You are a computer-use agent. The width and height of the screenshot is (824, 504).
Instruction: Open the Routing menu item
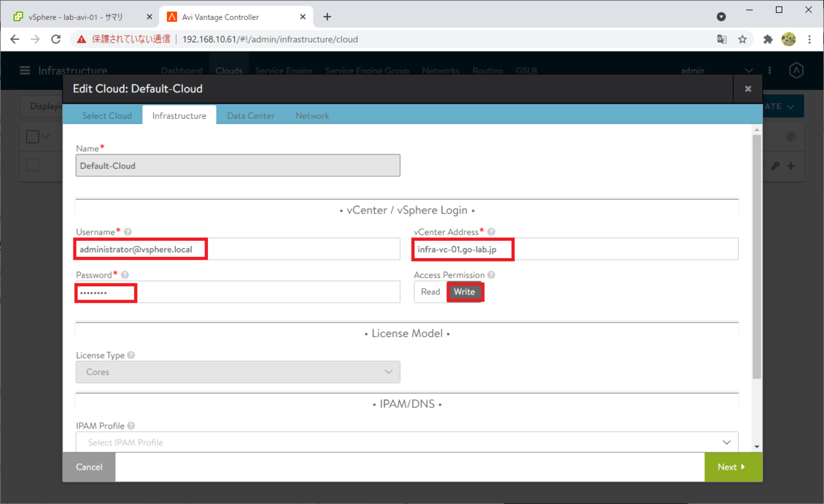pyautogui.click(x=488, y=71)
